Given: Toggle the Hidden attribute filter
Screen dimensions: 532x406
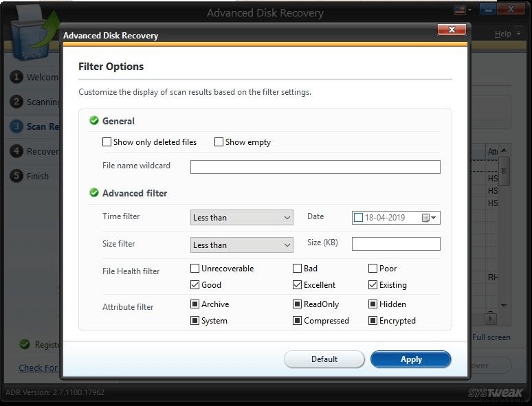Looking at the screenshot, I should tap(373, 304).
